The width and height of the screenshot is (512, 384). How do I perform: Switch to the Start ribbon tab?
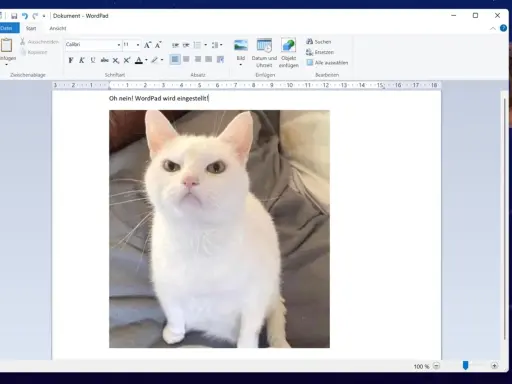(31, 28)
